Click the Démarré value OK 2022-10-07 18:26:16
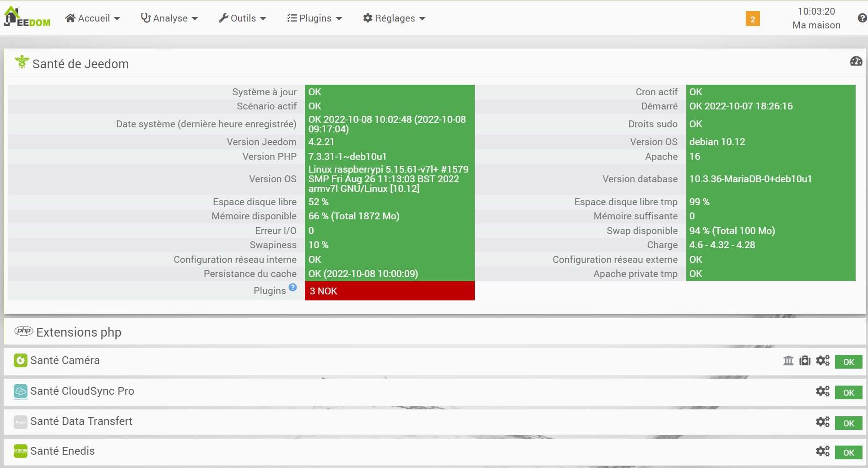Screen dimensions: 868x468 741,106
